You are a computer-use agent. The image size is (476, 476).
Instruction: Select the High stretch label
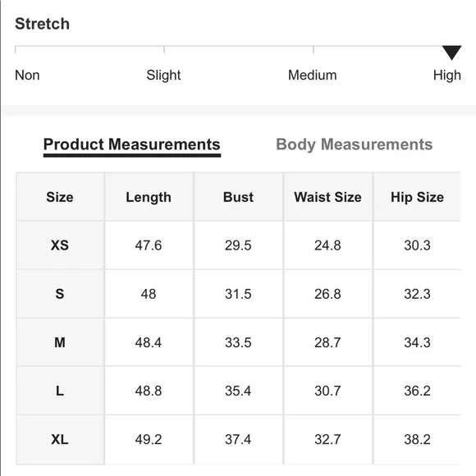click(x=447, y=76)
